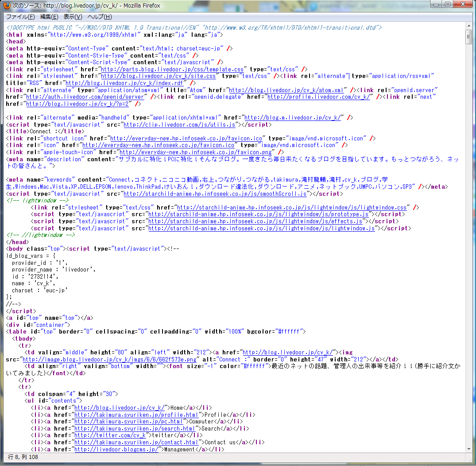Open the 表示(V) menu

(x=73, y=17)
